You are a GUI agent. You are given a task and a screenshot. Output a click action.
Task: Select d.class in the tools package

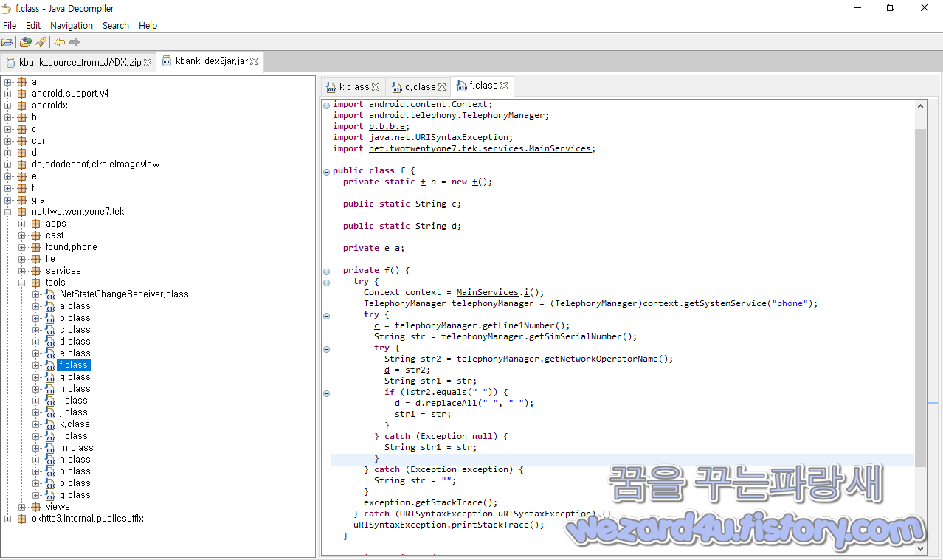click(75, 342)
